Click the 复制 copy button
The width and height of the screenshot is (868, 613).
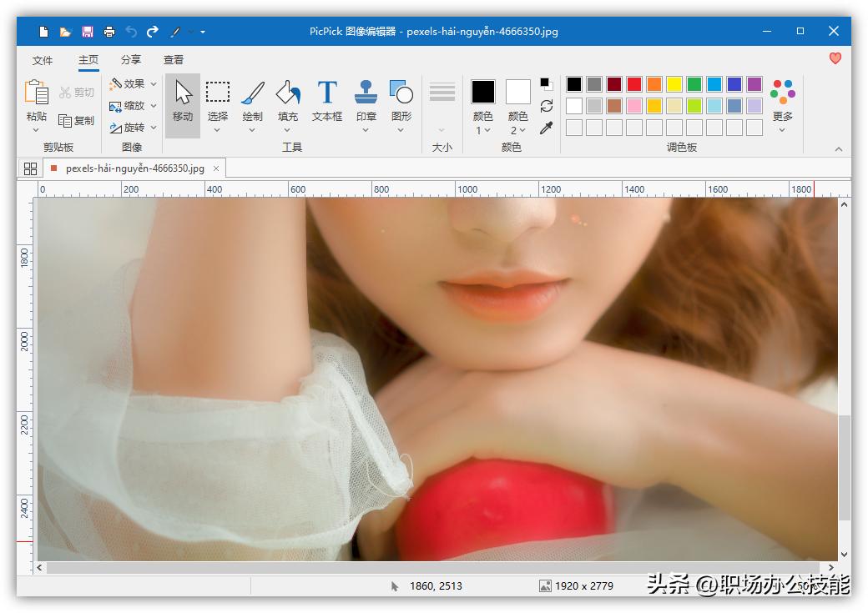pyautogui.click(x=77, y=121)
